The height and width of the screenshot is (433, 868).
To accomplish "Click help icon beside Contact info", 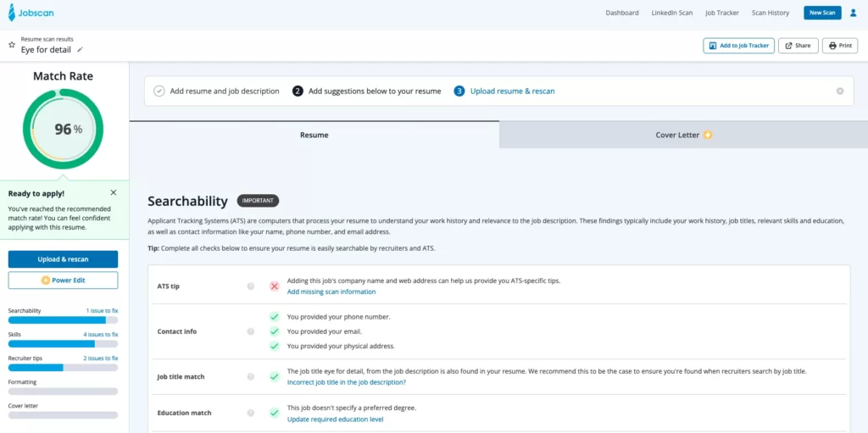I will coord(251,331).
